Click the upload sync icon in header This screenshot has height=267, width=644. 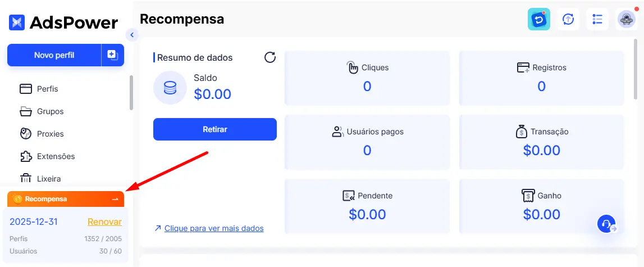(568, 19)
